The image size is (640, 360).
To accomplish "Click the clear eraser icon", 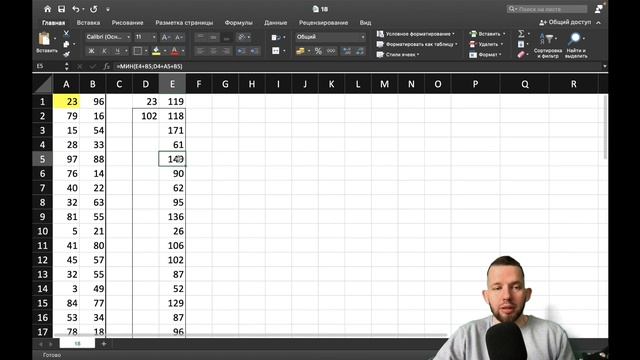I will click(x=521, y=54).
